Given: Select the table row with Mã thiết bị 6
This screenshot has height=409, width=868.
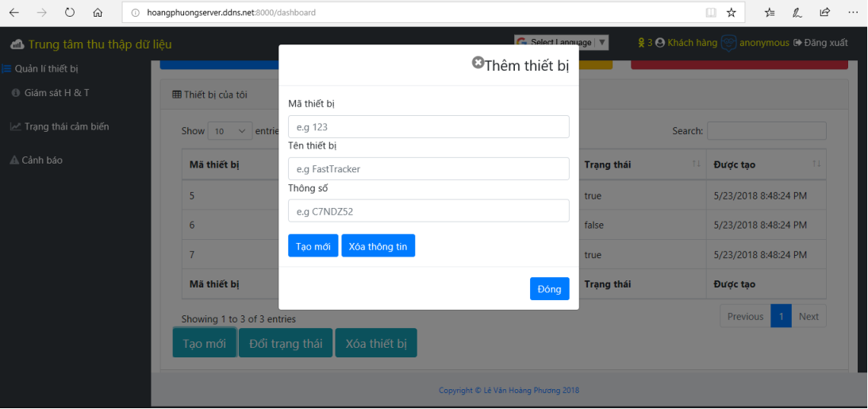Looking at the screenshot, I should (504, 225).
